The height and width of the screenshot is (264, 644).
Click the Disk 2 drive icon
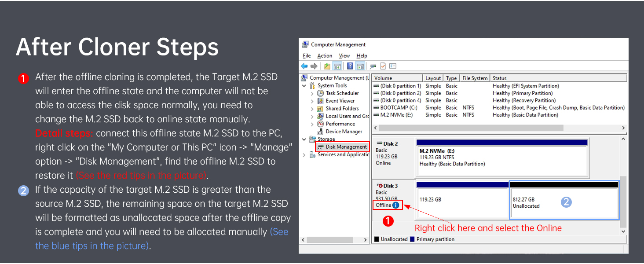click(x=379, y=143)
